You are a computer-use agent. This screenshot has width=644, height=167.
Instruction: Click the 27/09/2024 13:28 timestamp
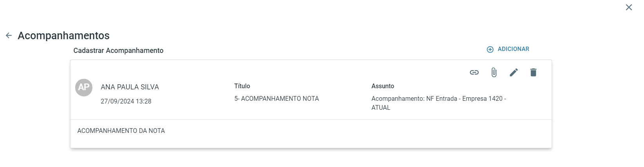tap(126, 101)
